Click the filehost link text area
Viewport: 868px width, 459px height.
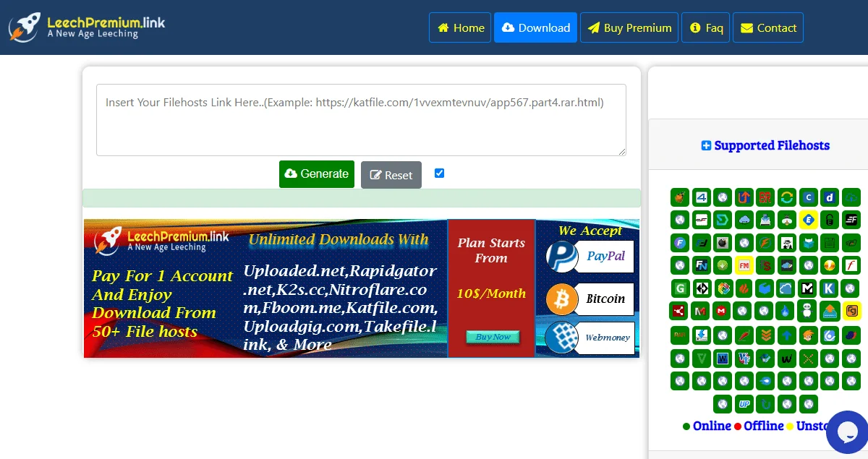(361, 120)
